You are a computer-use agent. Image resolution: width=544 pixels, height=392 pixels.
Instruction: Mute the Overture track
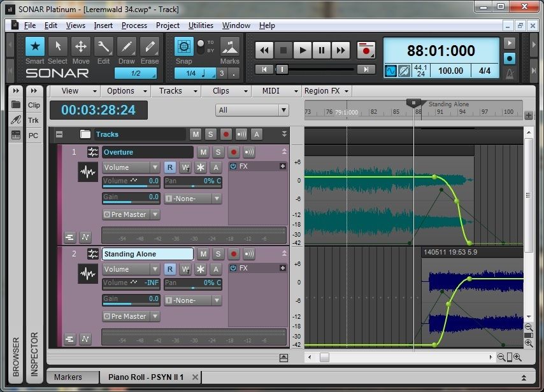(x=203, y=152)
